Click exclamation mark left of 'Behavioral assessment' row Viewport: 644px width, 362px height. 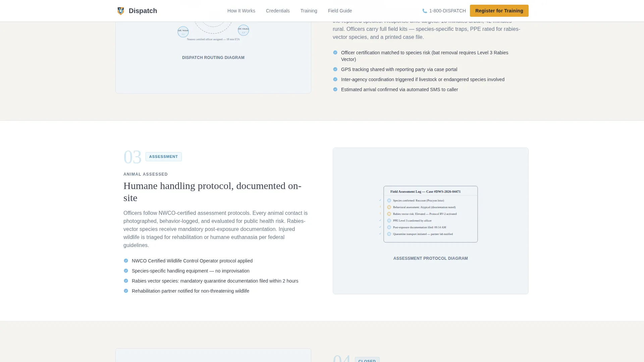[x=380, y=207]
